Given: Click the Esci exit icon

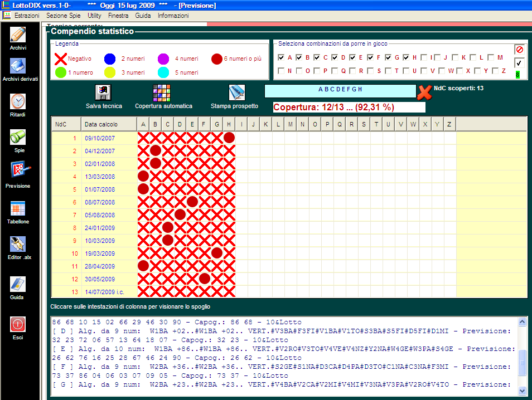Looking at the screenshot, I should pyautogui.click(x=18, y=324).
